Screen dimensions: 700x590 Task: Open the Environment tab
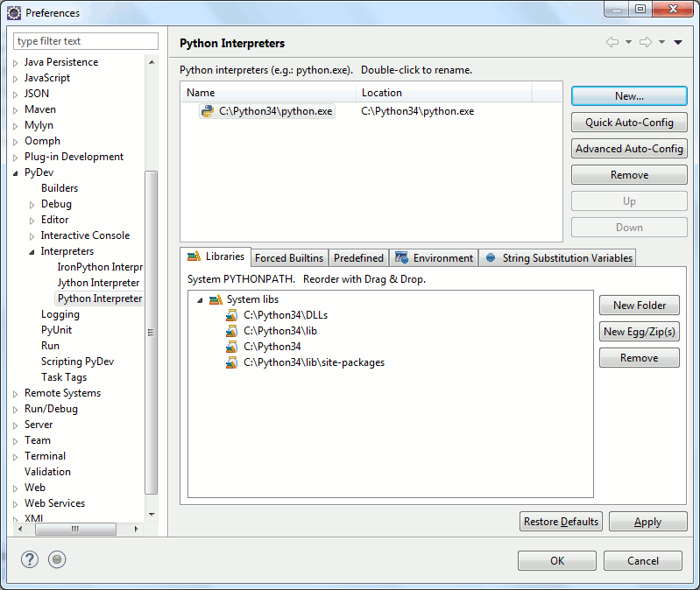[434, 257]
